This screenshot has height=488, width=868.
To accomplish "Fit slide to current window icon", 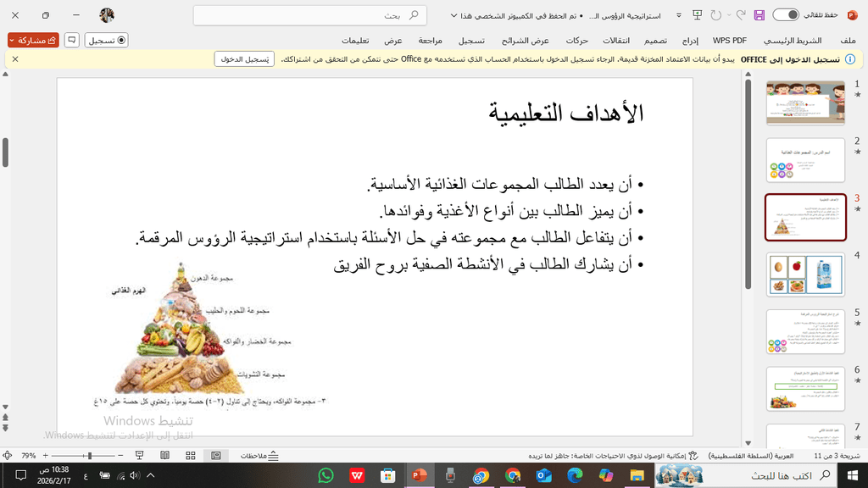I will tap(7, 455).
